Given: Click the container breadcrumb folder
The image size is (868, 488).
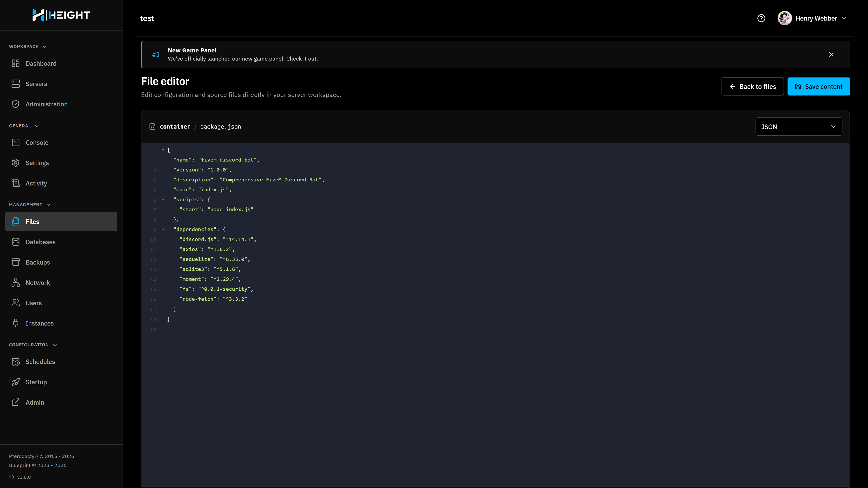Looking at the screenshot, I should tap(175, 127).
